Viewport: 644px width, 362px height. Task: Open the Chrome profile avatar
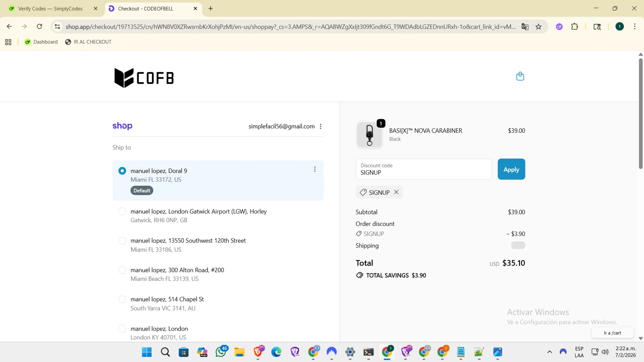click(x=620, y=27)
